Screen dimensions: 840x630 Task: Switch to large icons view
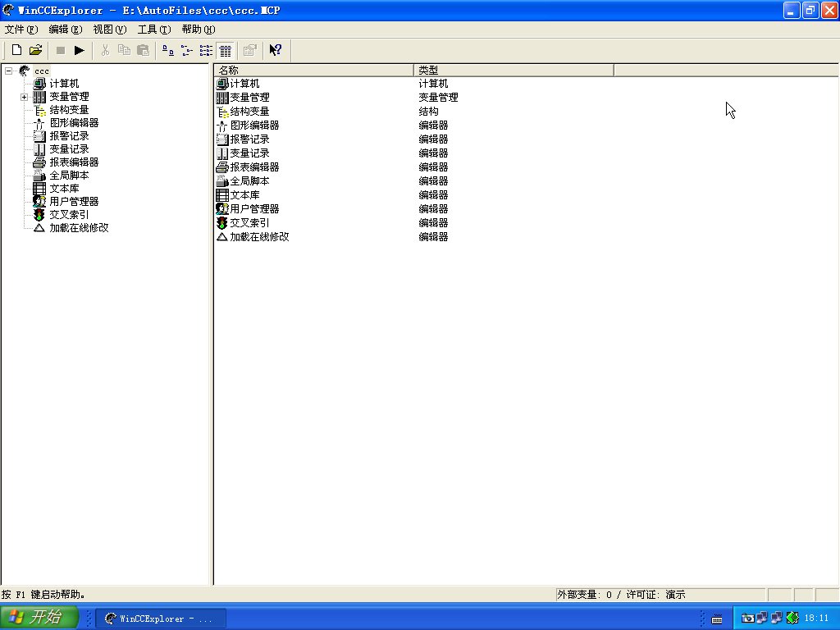click(168, 50)
